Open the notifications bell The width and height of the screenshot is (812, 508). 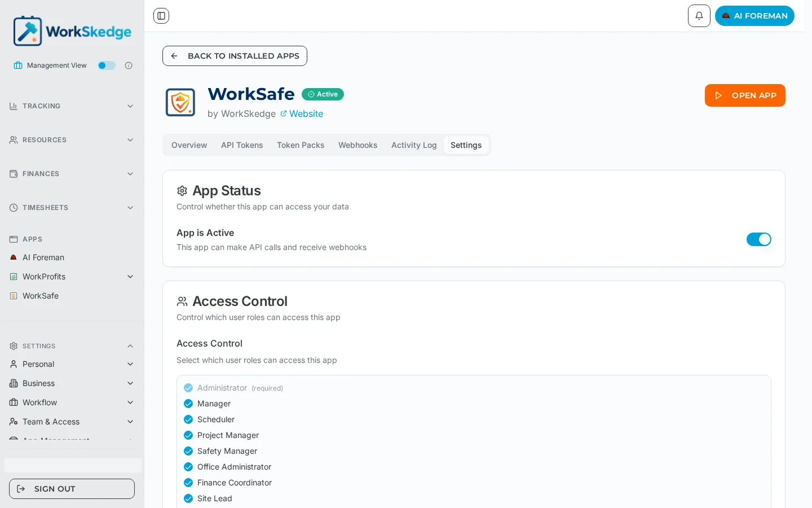[x=699, y=16]
